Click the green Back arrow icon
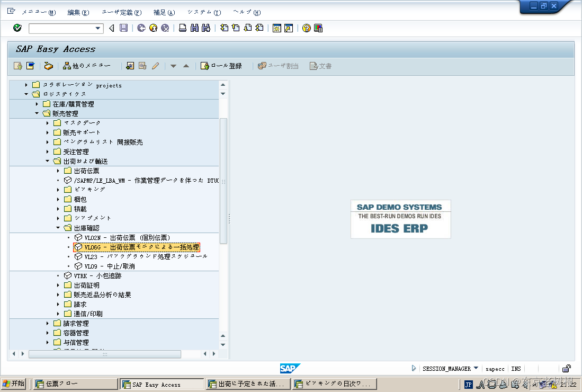 pyautogui.click(x=141, y=28)
